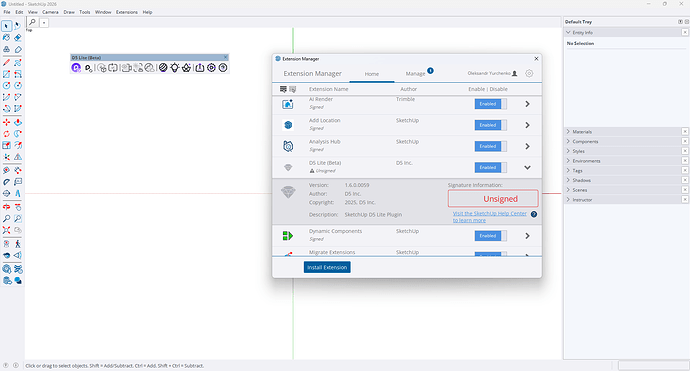
Task: Choose the Freehand drawing tool
Action: click(x=18, y=63)
